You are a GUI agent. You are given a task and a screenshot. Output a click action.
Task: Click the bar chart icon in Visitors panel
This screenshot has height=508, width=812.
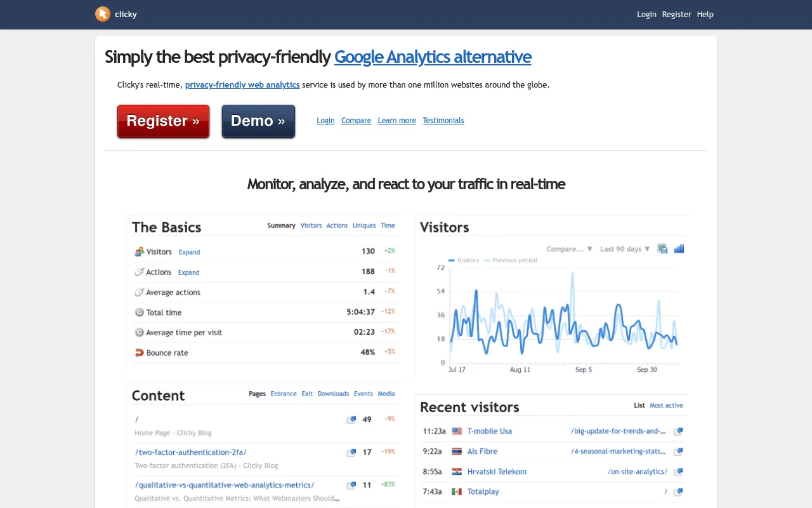tap(679, 249)
